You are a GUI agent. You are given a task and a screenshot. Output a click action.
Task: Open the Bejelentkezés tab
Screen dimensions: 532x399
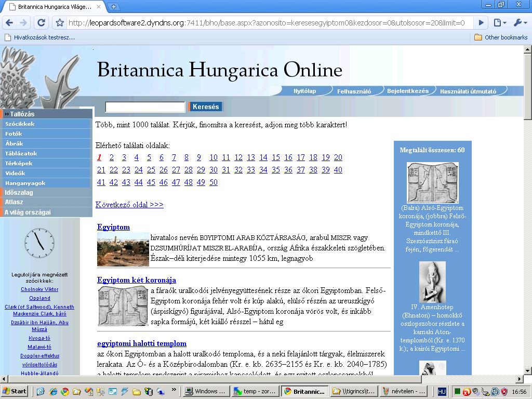point(408,91)
